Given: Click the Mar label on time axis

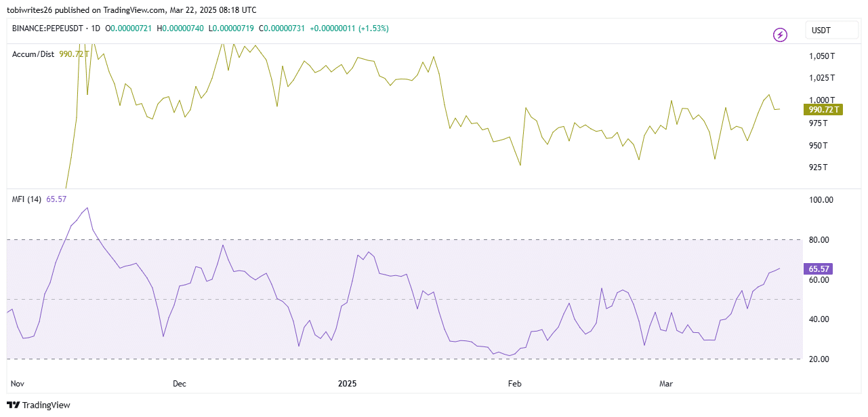Looking at the screenshot, I should [x=667, y=384].
